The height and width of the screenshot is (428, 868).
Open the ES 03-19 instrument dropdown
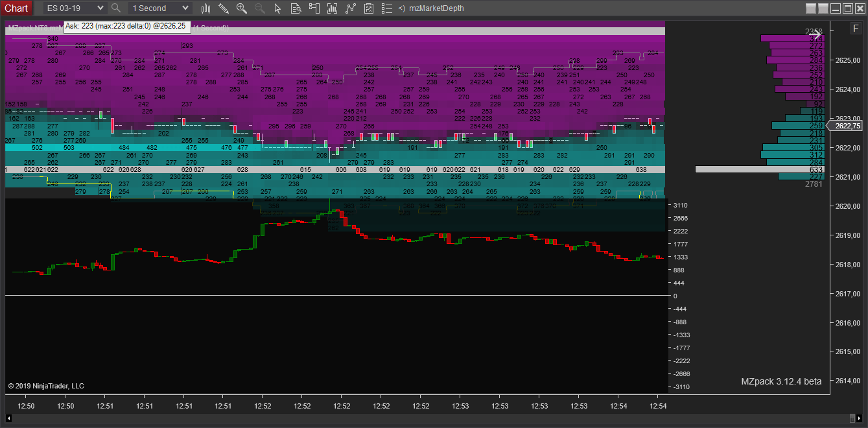(x=75, y=8)
